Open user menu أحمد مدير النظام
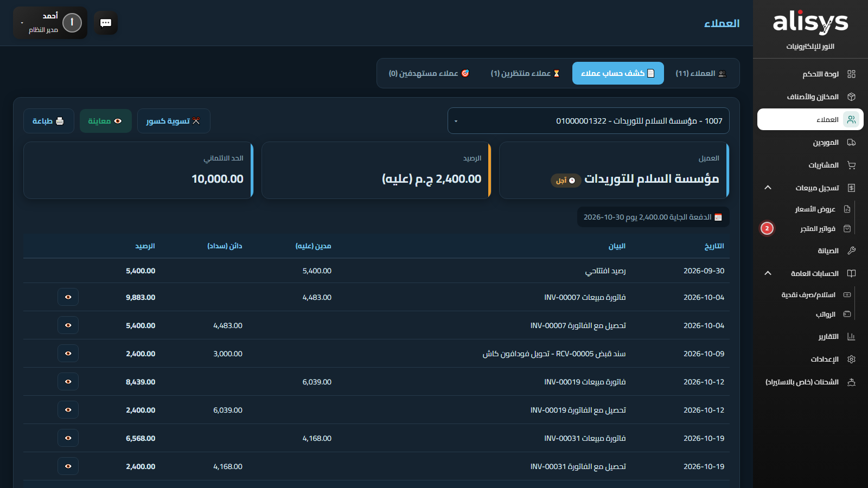This screenshot has width=868, height=488. [50, 23]
